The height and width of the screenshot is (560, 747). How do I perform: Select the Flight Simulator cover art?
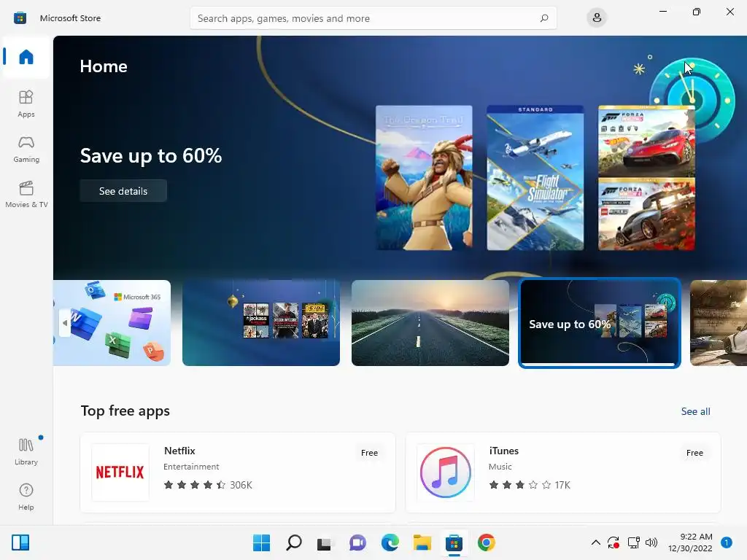point(535,178)
